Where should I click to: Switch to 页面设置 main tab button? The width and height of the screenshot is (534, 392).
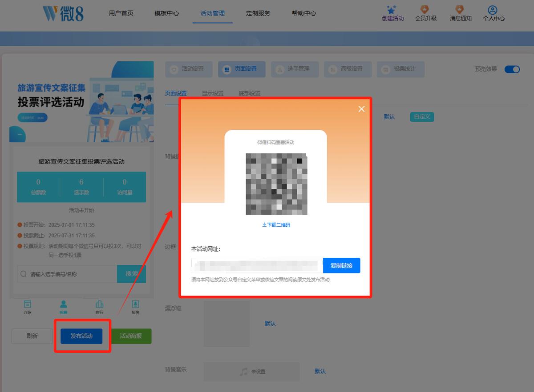coord(242,69)
